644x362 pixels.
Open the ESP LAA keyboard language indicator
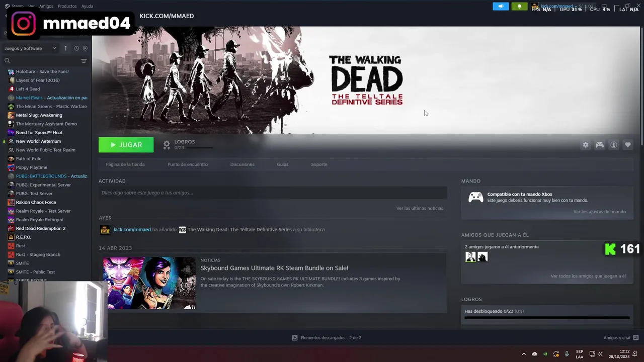point(580,354)
